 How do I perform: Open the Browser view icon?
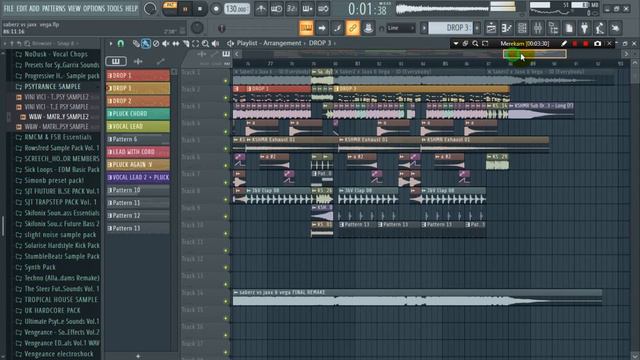point(553,28)
